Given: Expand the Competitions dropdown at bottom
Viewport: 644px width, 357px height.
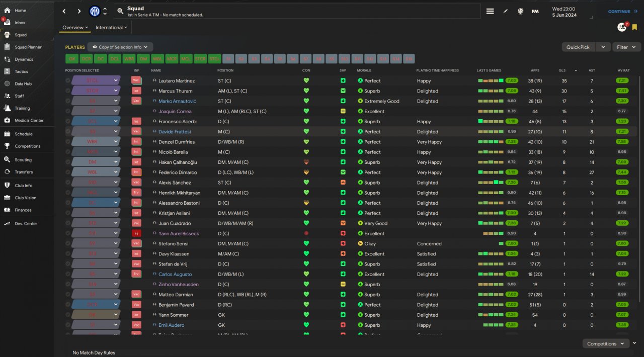Looking at the screenshot, I should [x=606, y=344].
